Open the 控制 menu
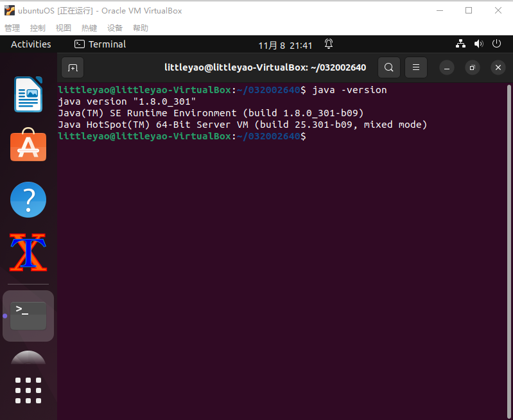This screenshot has width=513, height=420. pos(38,28)
